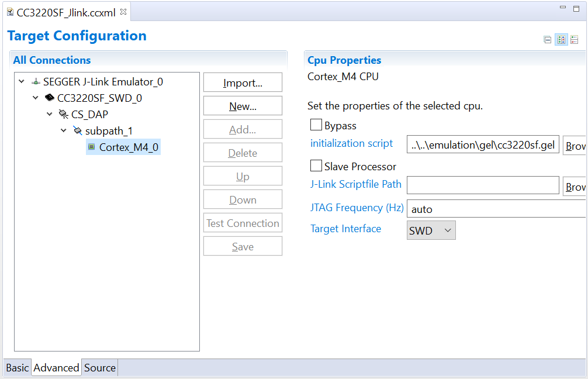Collapse the CS_DAP tree node
Screen dimensions: 588x379
pos(50,114)
